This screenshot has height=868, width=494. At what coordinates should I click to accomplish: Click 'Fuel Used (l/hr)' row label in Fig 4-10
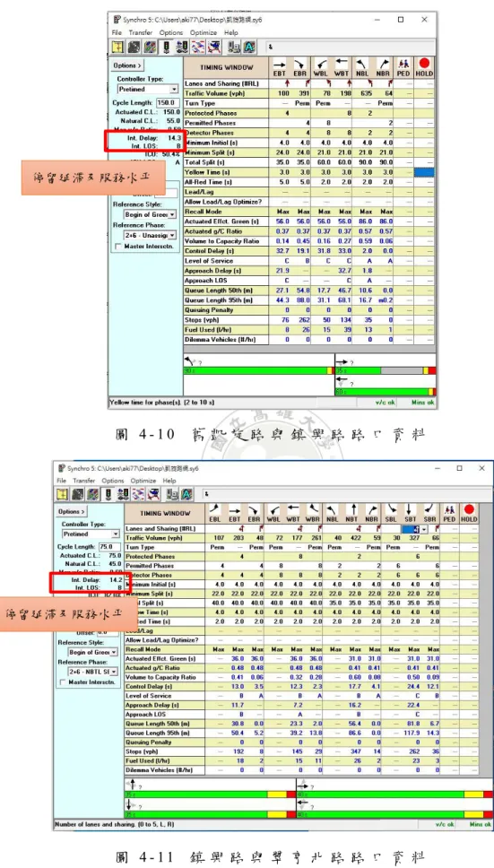226,329
